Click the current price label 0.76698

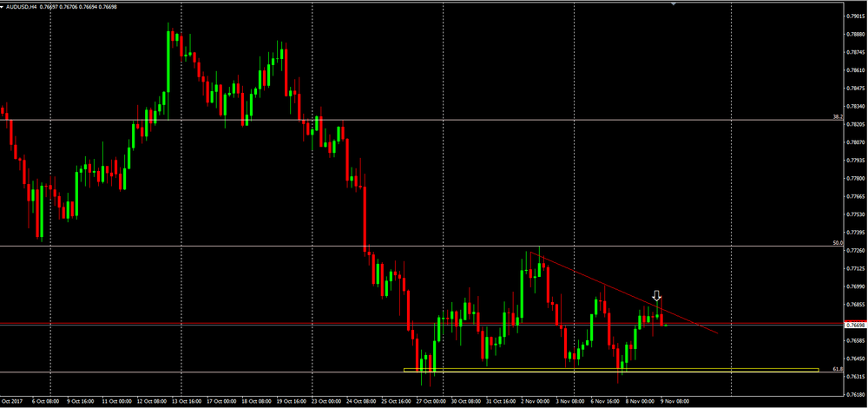click(857, 326)
